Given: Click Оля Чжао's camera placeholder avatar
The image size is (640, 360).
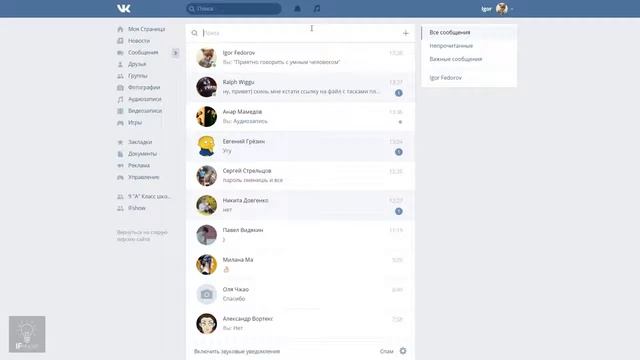Looking at the screenshot, I should tap(206, 294).
